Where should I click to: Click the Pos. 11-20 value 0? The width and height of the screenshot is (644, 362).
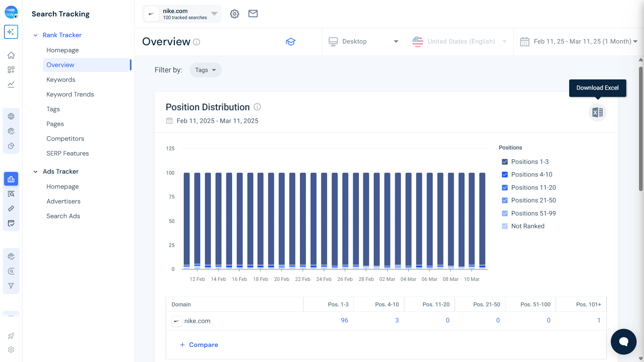pos(447,320)
